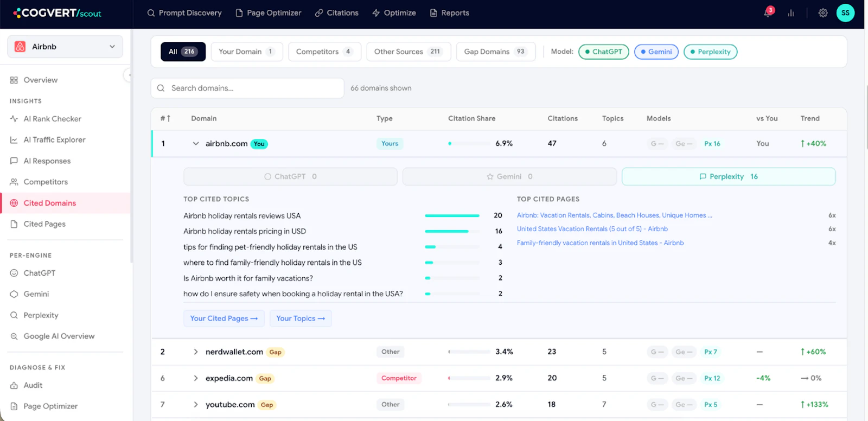Image resolution: width=868 pixels, height=421 pixels.
Task: Click the Your Cited Pages button
Action: click(224, 318)
